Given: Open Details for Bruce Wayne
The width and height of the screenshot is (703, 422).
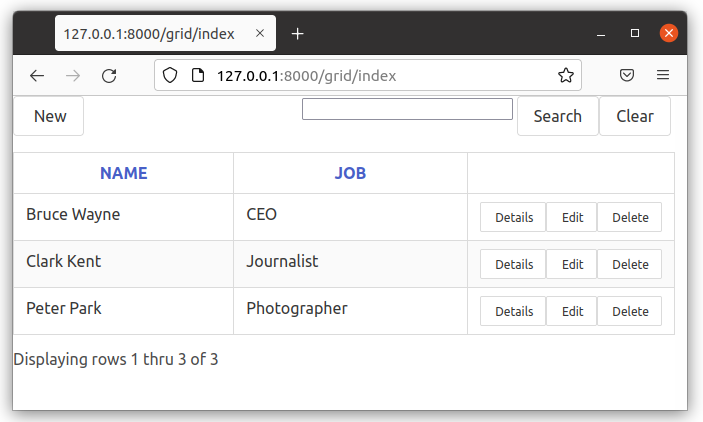Looking at the screenshot, I should tap(513, 217).
